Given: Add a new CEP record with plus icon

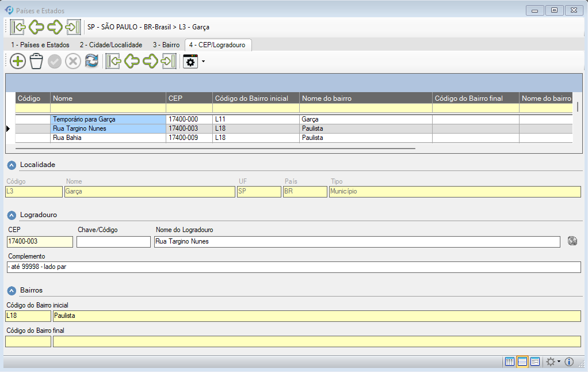Looking at the screenshot, I should point(18,62).
